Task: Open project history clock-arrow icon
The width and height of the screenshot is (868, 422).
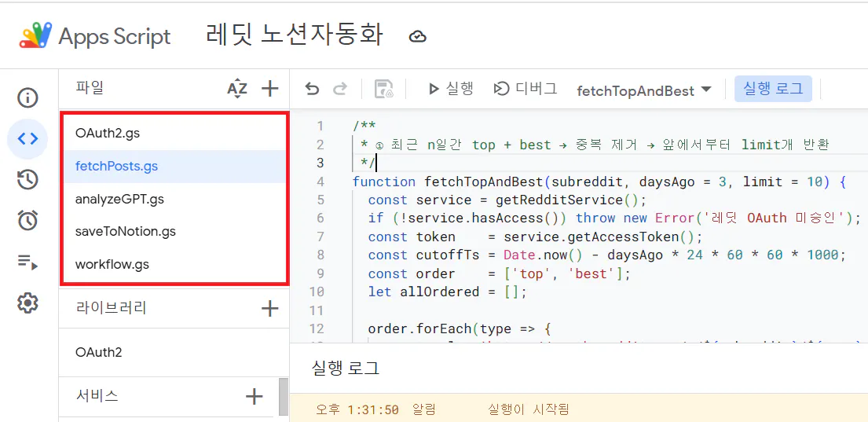Action: (x=27, y=180)
